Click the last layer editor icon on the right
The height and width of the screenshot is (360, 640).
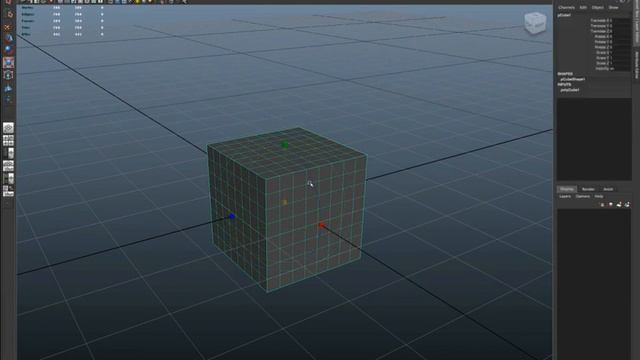click(627, 204)
